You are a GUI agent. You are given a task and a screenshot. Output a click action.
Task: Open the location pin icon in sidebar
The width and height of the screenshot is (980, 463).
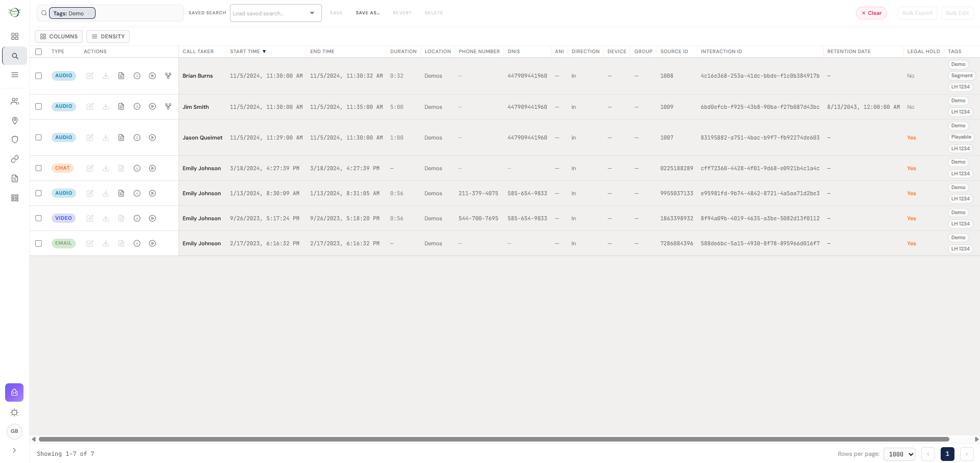(15, 121)
